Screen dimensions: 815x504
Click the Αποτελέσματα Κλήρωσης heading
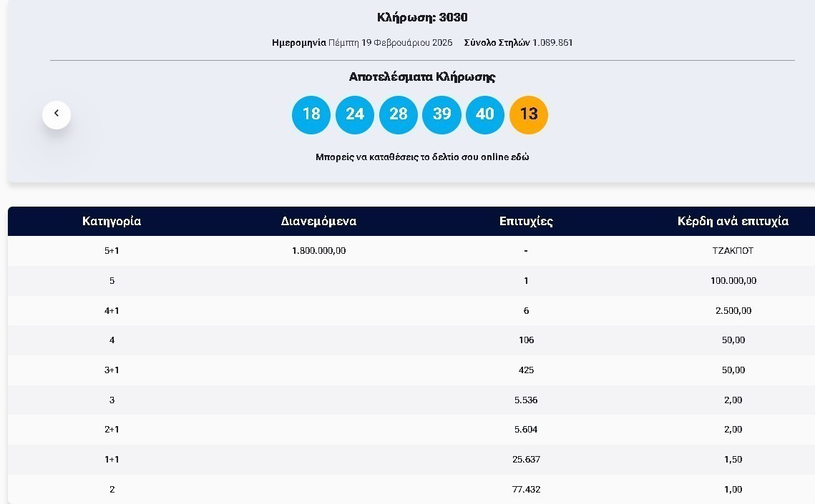422,76
